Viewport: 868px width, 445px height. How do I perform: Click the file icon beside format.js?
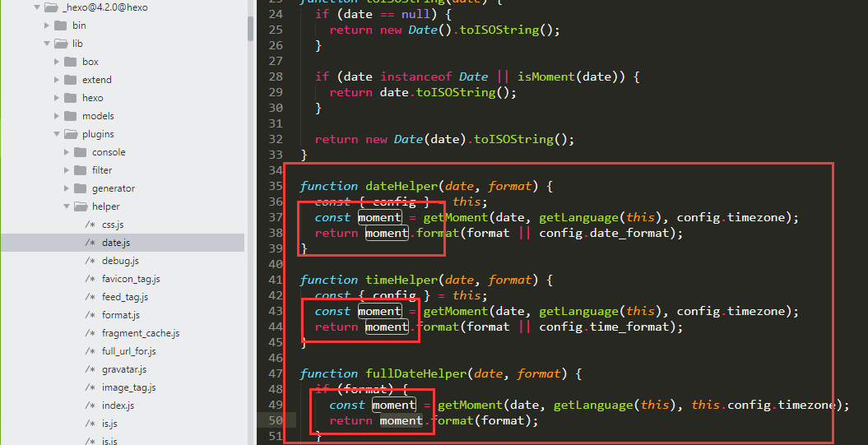coord(91,315)
